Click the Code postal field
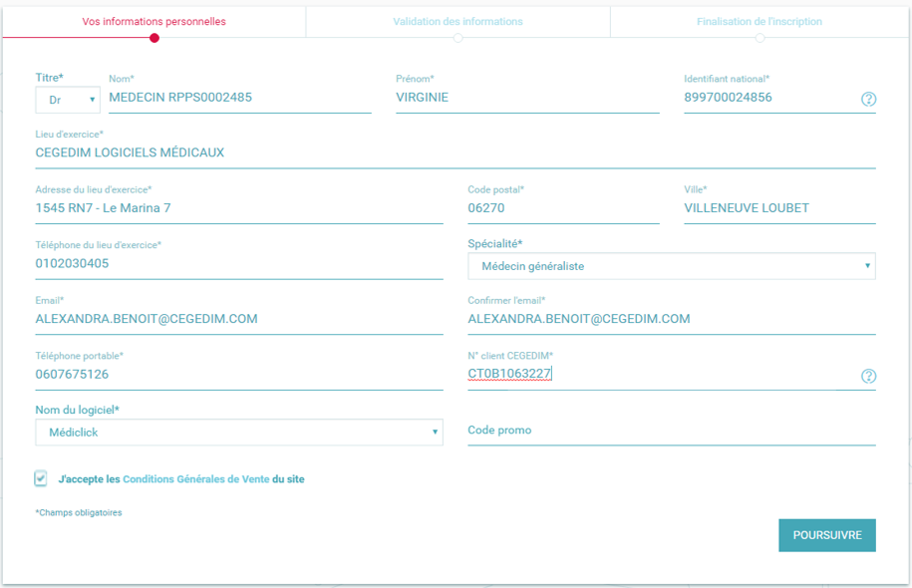Image resolution: width=912 pixels, height=588 pixels. pos(562,208)
